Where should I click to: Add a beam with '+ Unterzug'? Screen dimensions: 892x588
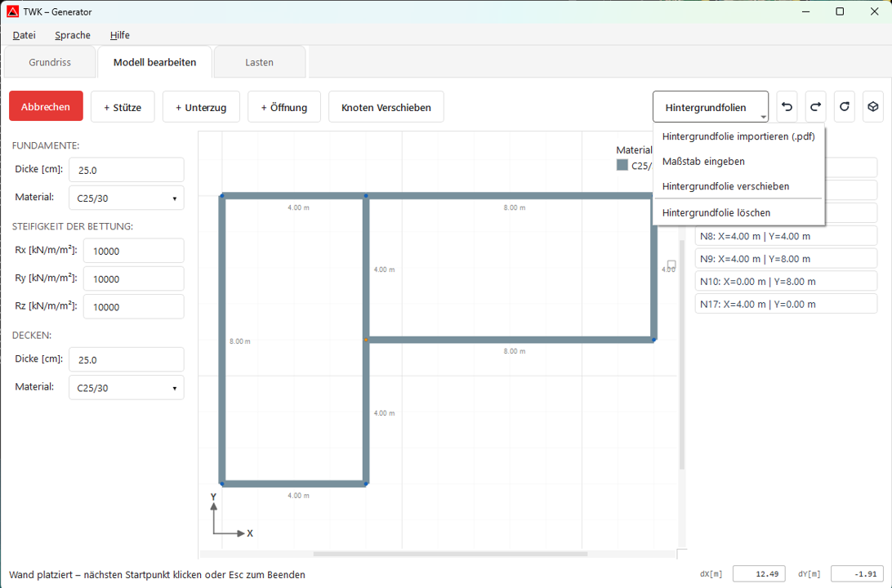pyautogui.click(x=201, y=106)
